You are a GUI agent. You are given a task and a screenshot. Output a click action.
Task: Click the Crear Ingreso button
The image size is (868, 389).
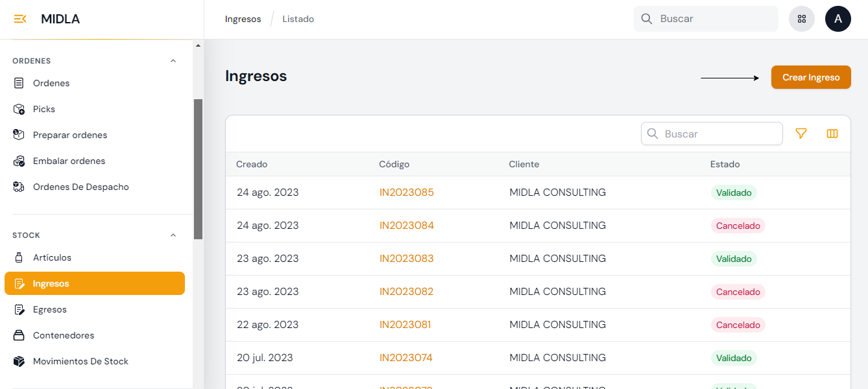810,77
